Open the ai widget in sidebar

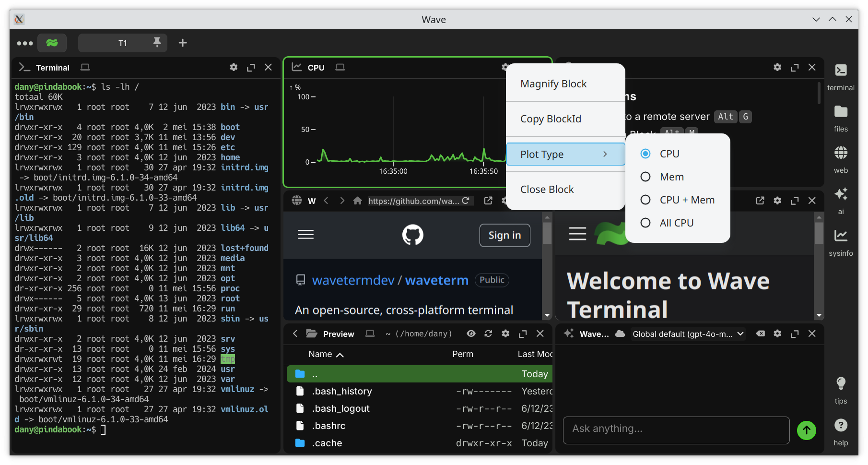841,201
